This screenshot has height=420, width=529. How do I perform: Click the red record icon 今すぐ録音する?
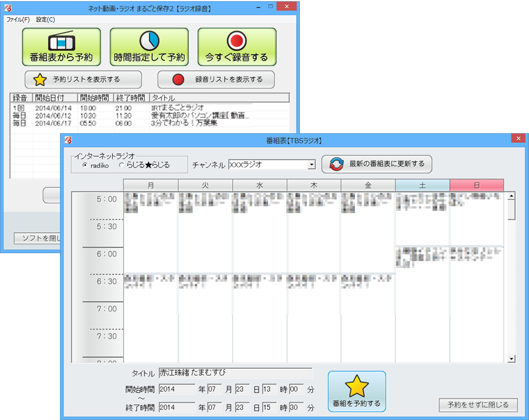pyautogui.click(x=237, y=41)
